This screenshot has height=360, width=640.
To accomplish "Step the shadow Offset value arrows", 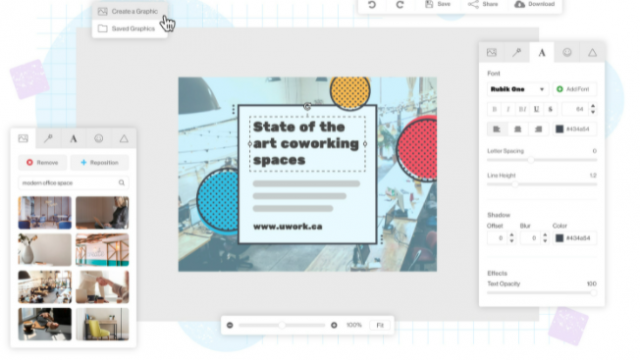I will click(512, 238).
